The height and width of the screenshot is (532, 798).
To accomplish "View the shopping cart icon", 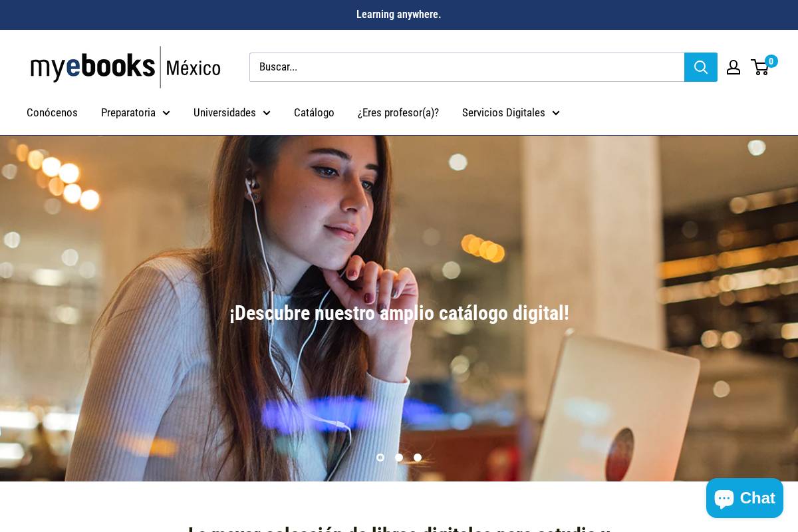I will click(x=759, y=67).
